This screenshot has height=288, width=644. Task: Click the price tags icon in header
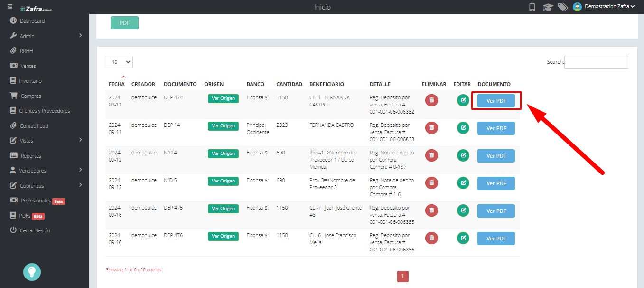[x=563, y=7]
